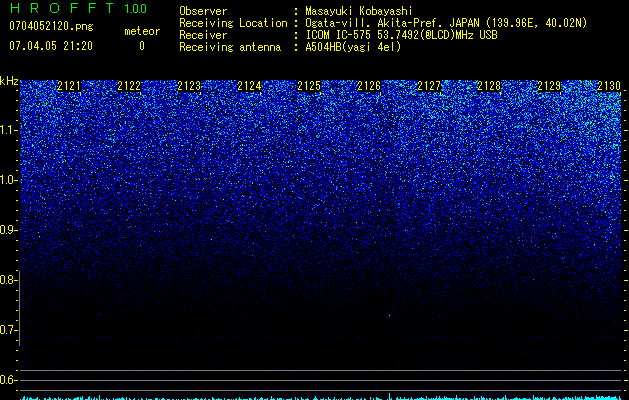Click the 'Receiving Location' field label
This screenshot has width=629, height=400.
[x=233, y=23]
